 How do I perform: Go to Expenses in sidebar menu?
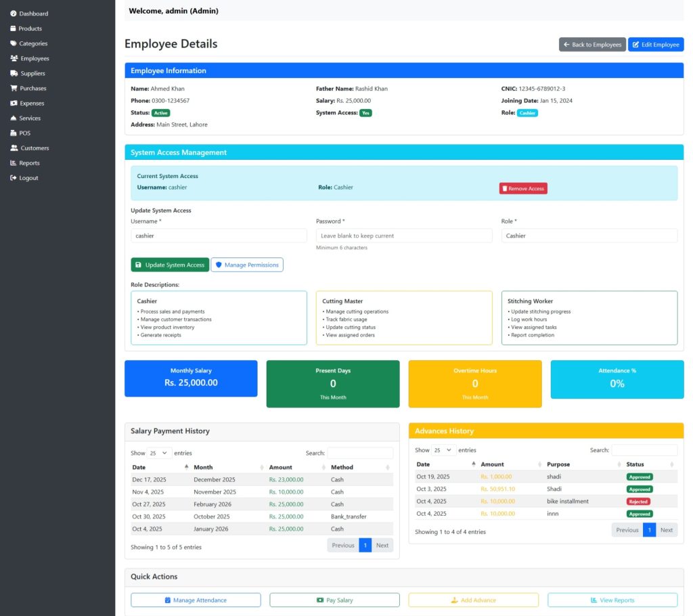(x=32, y=103)
